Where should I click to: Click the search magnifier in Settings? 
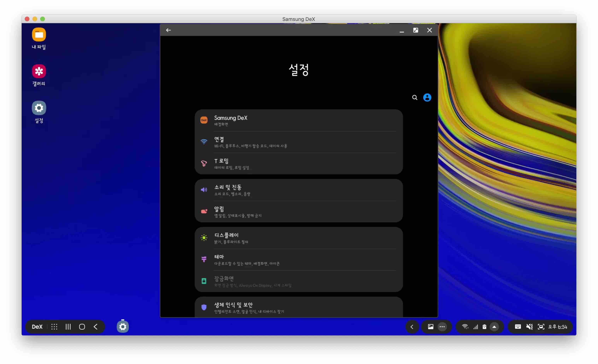pos(414,97)
